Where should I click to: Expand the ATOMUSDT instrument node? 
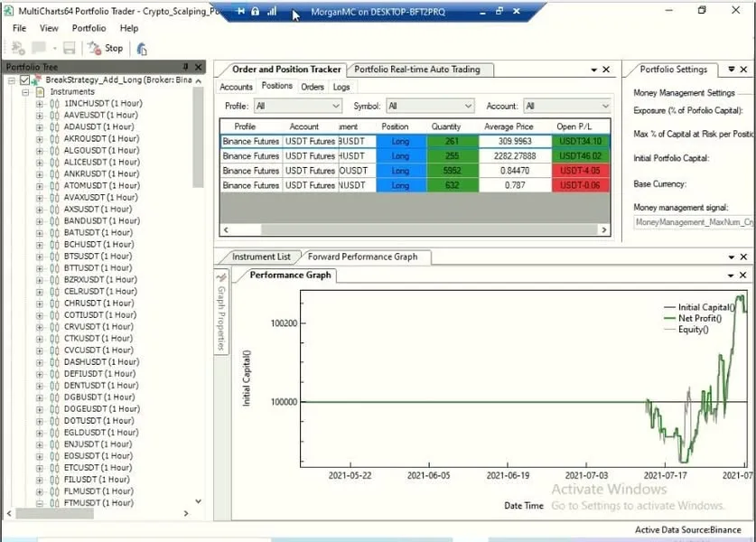(x=39, y=186)
